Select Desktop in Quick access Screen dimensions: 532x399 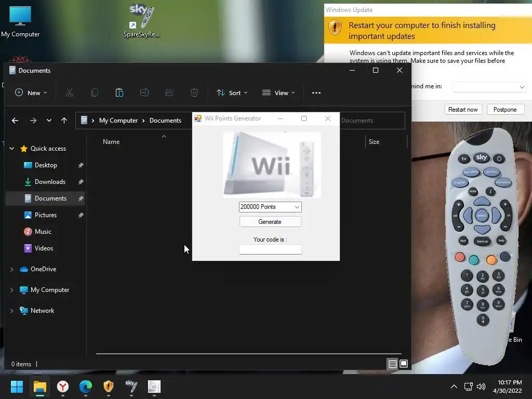(x=46, y=165)
